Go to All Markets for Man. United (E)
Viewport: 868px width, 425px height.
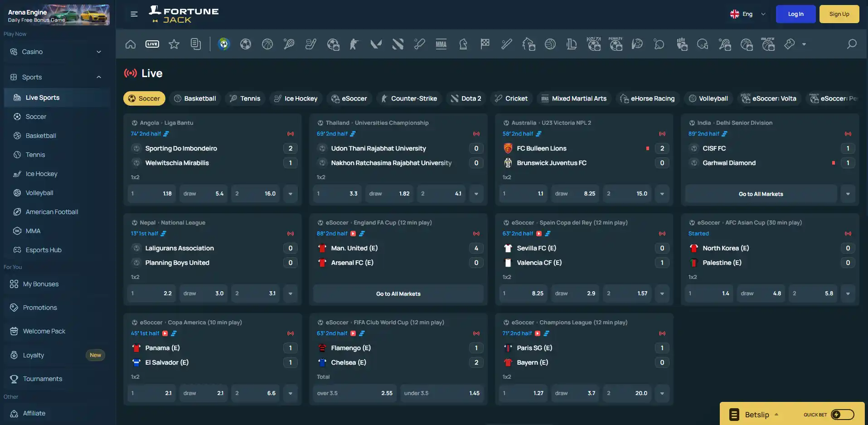398,293
